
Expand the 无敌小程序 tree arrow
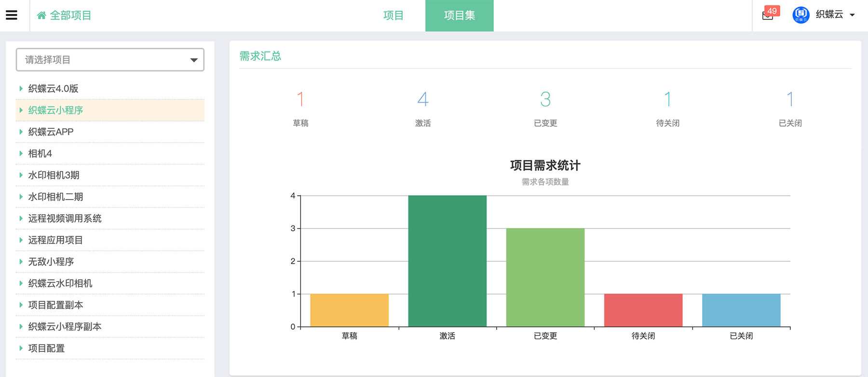pyautogui.click(x=21, y=262)
